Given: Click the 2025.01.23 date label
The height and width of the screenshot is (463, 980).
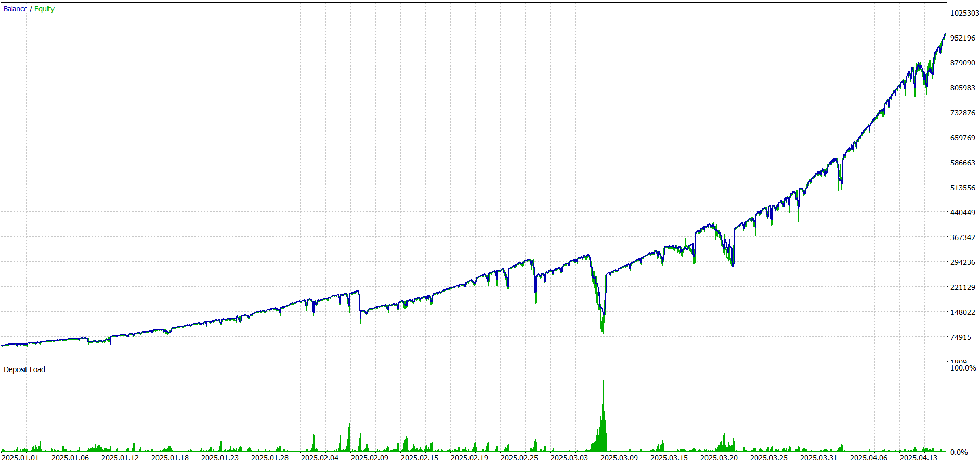Looking at the screenshot, I should (x=220, y=458).
